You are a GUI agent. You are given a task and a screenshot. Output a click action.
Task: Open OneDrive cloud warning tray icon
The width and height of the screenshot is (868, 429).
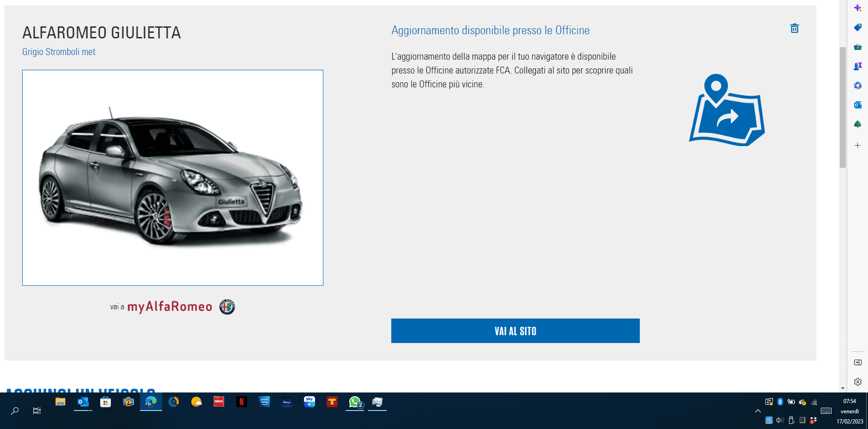point(802,402)
